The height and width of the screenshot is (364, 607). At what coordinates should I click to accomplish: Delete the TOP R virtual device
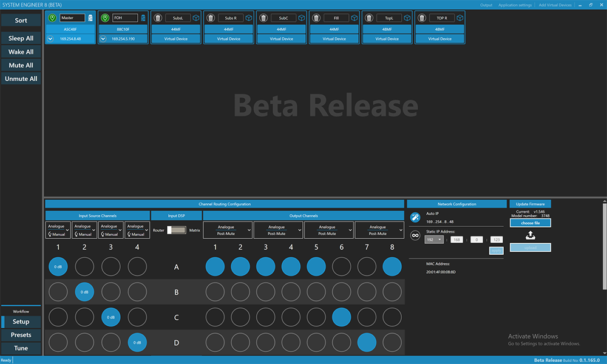coord(421,18)
